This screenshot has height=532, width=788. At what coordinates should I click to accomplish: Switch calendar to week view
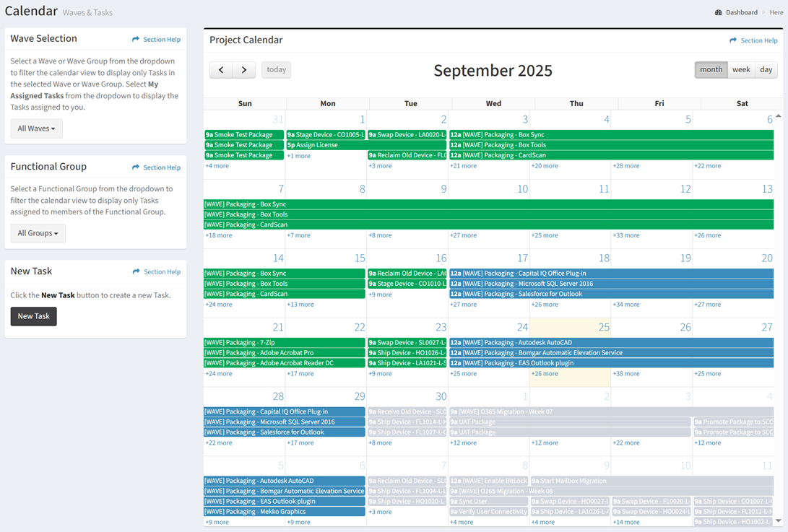[741, 70]
